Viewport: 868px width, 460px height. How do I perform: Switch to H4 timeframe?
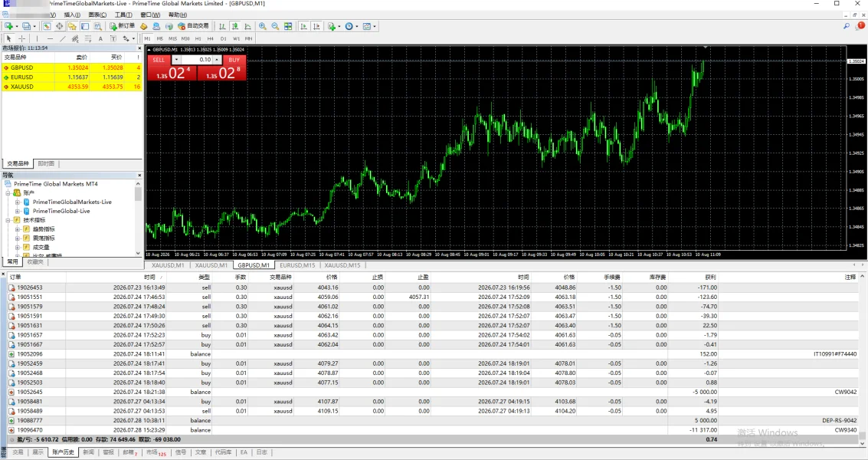[211, 39]
